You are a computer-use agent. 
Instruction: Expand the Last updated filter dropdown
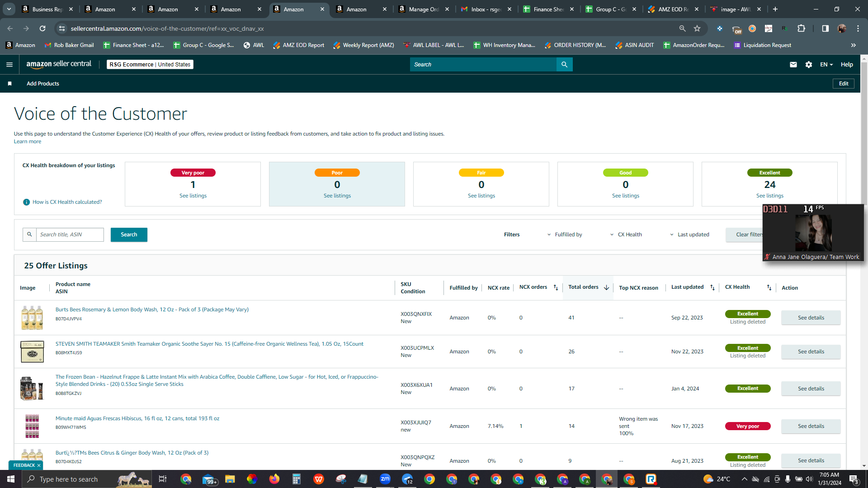pyautogui.click(x=689, y=235)
